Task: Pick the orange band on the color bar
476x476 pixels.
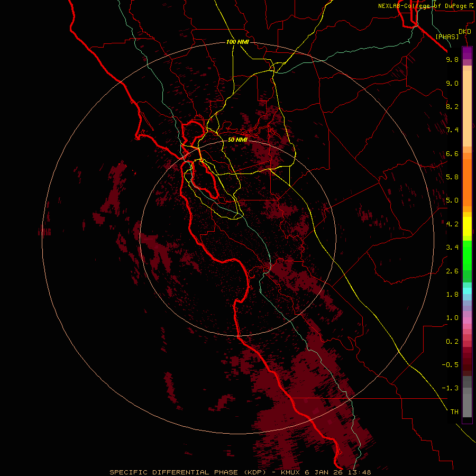Action: [467, 183]
